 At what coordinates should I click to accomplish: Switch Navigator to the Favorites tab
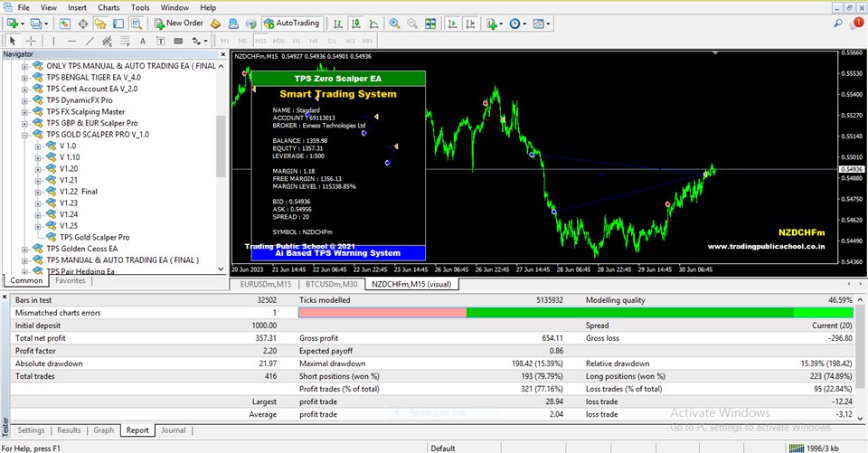coord(71,281)
